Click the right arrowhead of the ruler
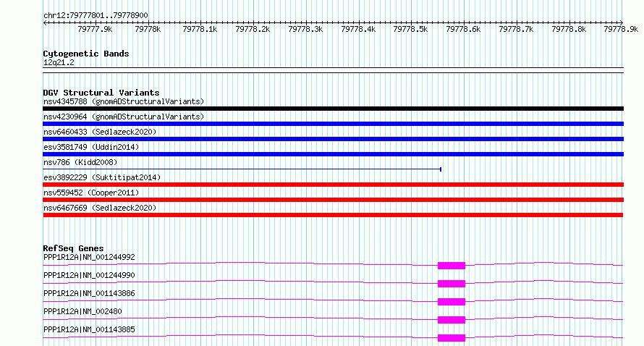 (622, 22)
